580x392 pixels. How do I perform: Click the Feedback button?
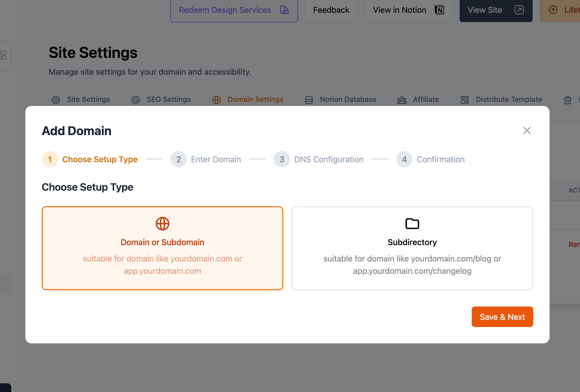pyautogui.click(x=331, y=10)
